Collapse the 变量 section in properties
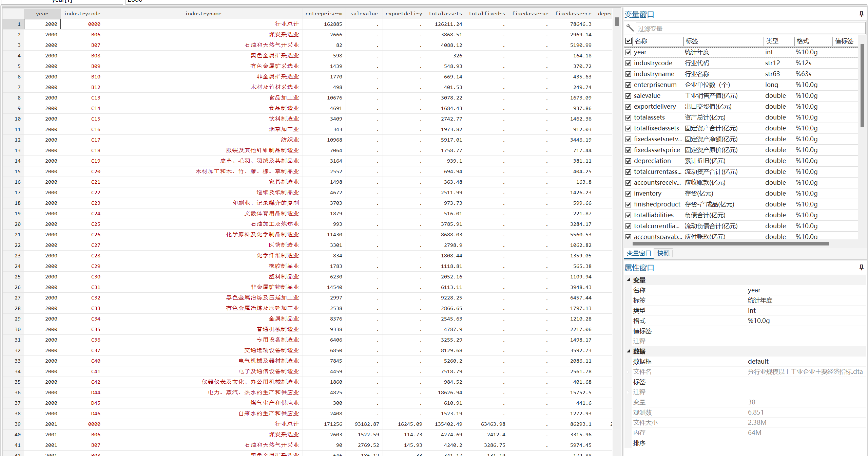 point(628,280)
